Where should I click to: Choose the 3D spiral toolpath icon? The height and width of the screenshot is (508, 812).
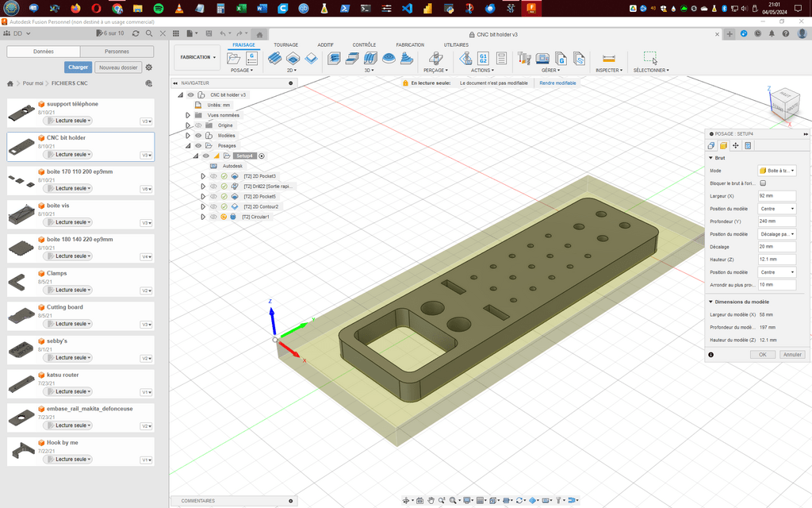pos(407,59)
